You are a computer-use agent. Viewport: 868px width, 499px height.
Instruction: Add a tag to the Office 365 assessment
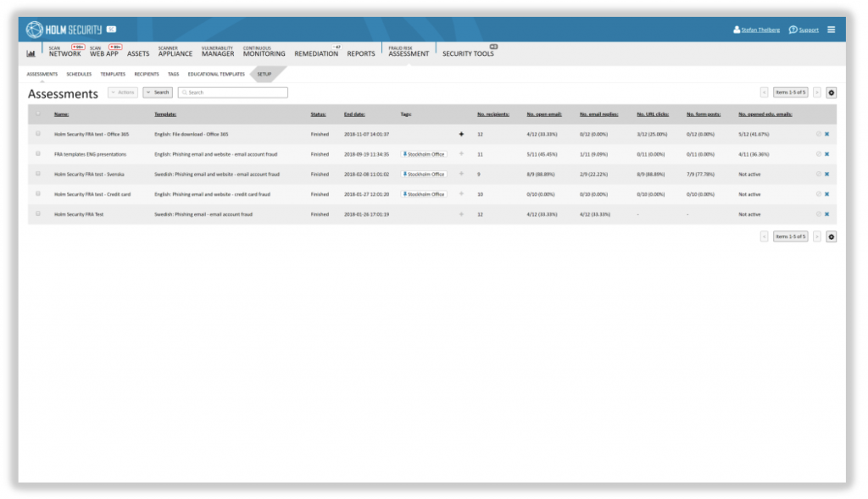461,134
